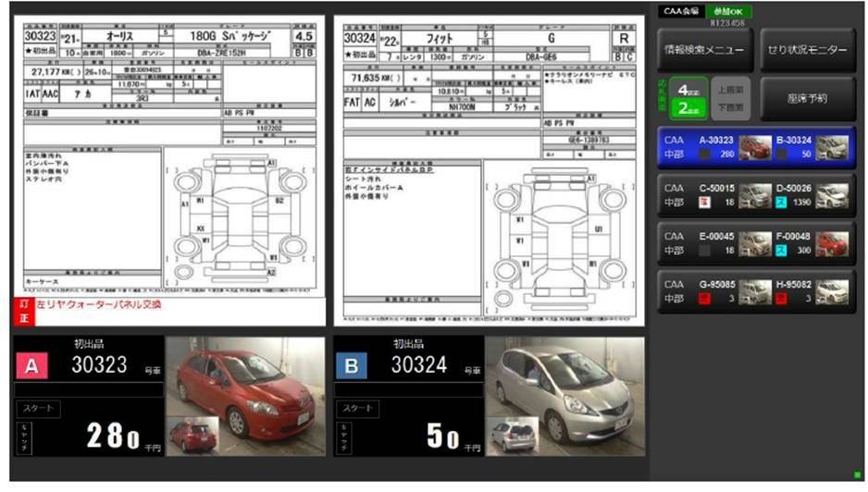Click the cyan ス status icon under D-50026
This screenshot has height=492, width=868.
tap(781, 203)
